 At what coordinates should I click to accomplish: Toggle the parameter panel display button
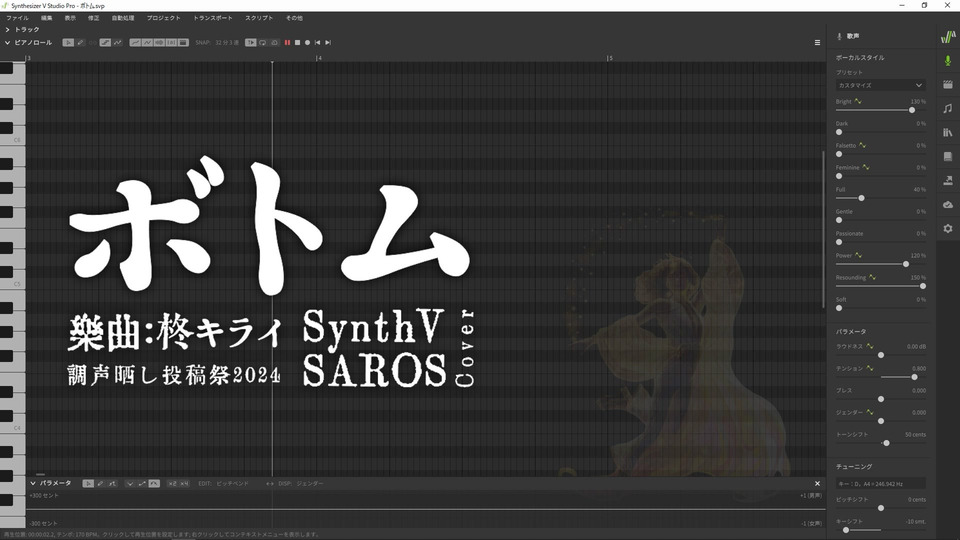coord(183,43)
